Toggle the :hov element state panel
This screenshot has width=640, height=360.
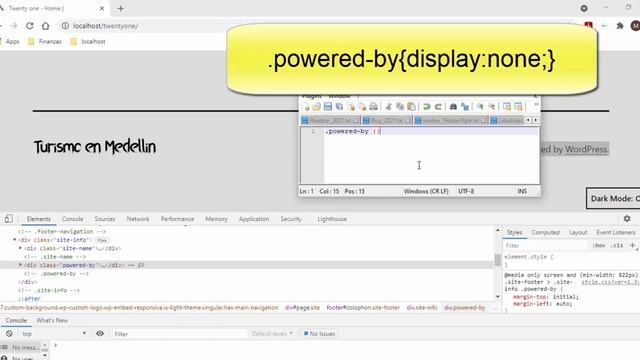[599, 246]
